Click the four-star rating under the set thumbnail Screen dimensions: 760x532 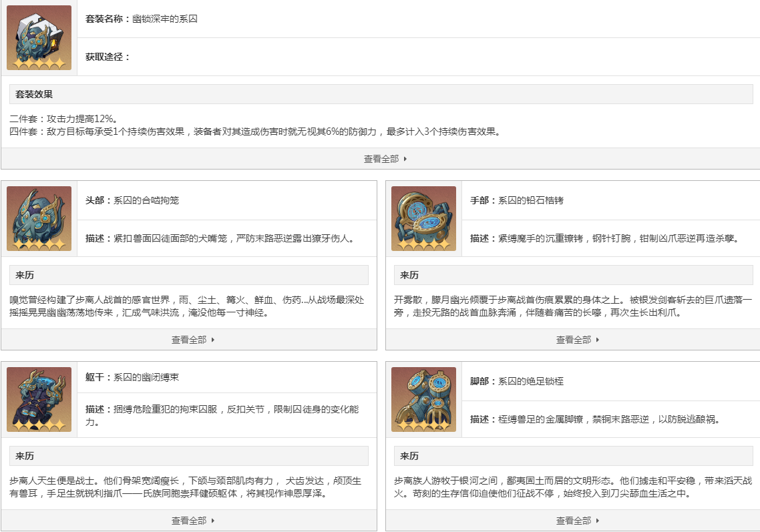pos(38,65)
